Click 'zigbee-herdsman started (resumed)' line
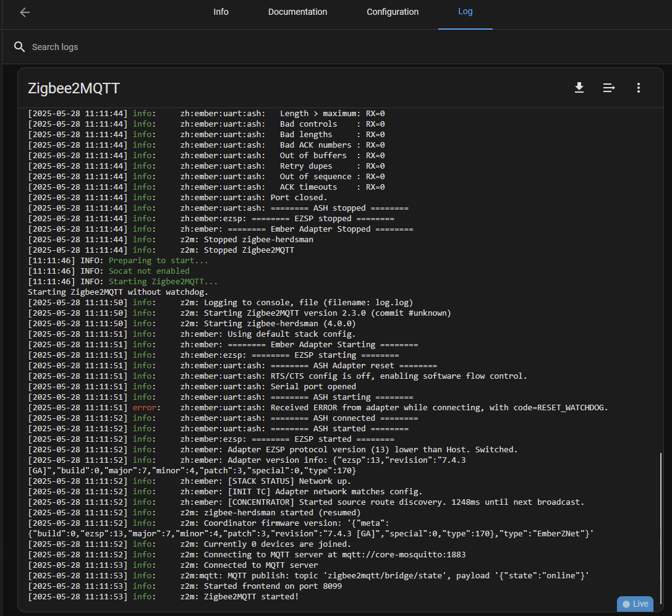The height and width of the screenshot is (616, 672). [x=194, y=512]
